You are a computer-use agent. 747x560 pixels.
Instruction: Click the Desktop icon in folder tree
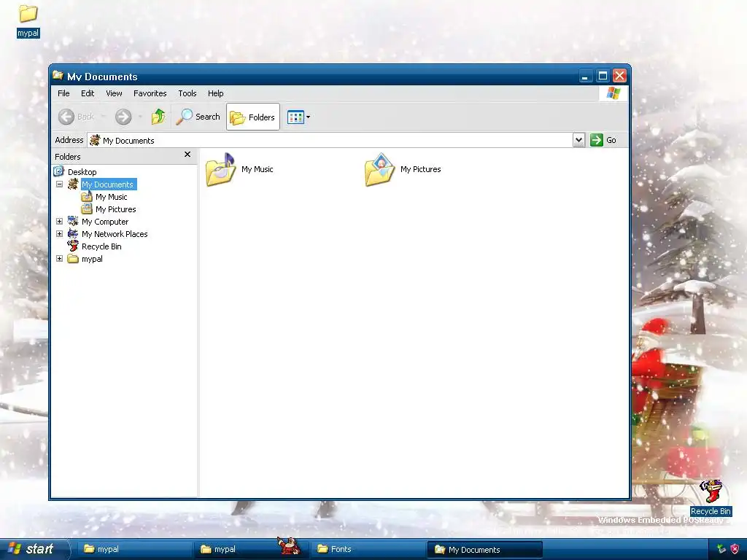(58, 171)
